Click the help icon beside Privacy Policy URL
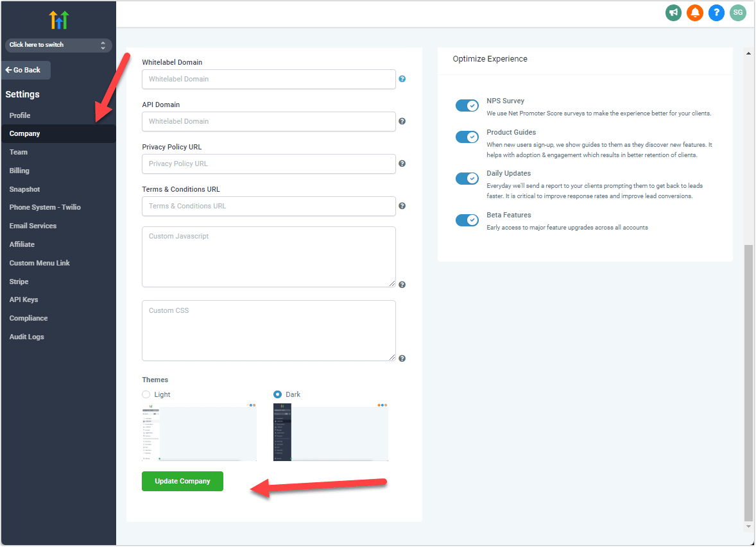This screenshot has width=756, height=547. coord(402,164)
